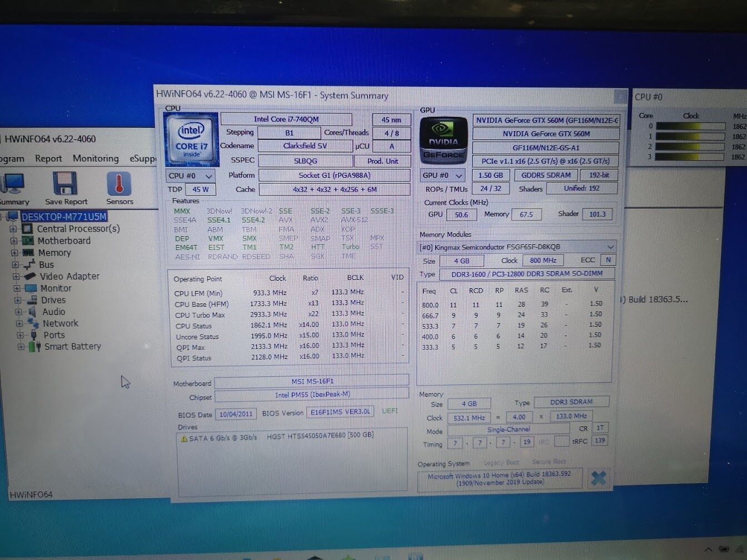Open Sensors thermometer icon

point(119,184)
